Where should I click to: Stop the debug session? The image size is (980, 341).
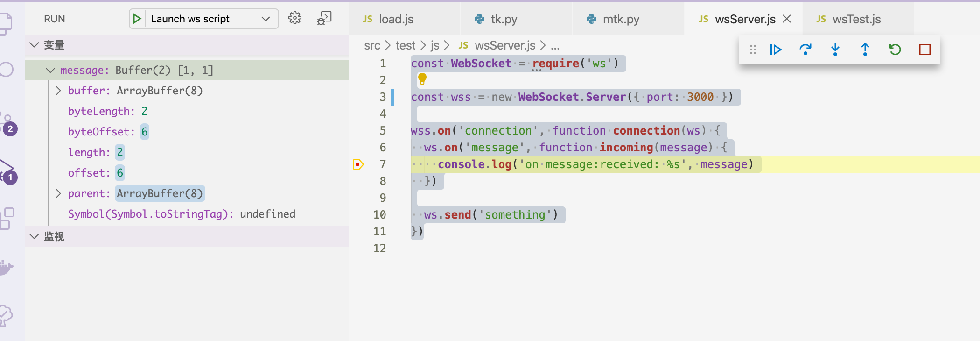point(924,50)
